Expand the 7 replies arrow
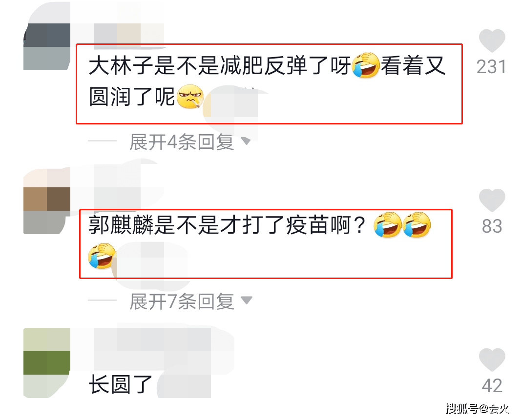521x420 pixels. pos(247,300)
